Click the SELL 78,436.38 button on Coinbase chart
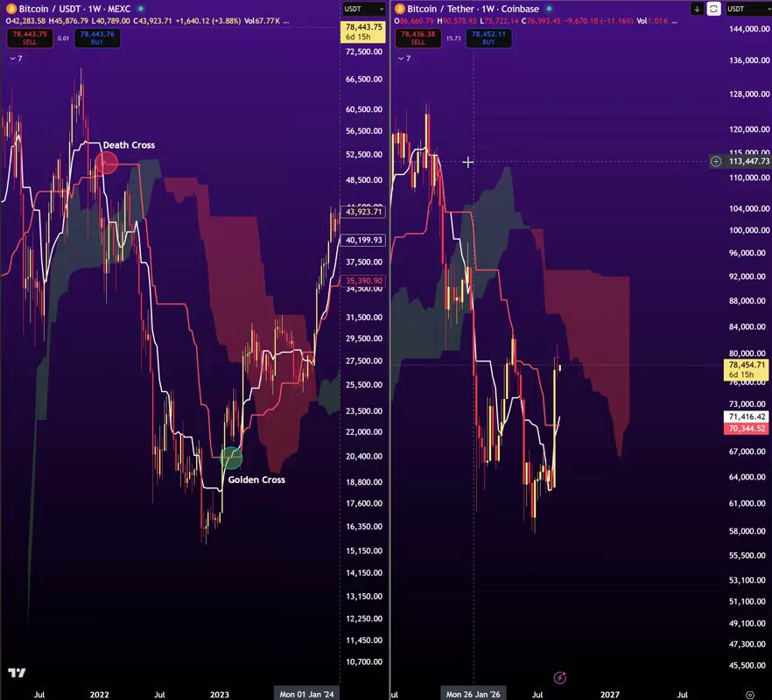 418,38
